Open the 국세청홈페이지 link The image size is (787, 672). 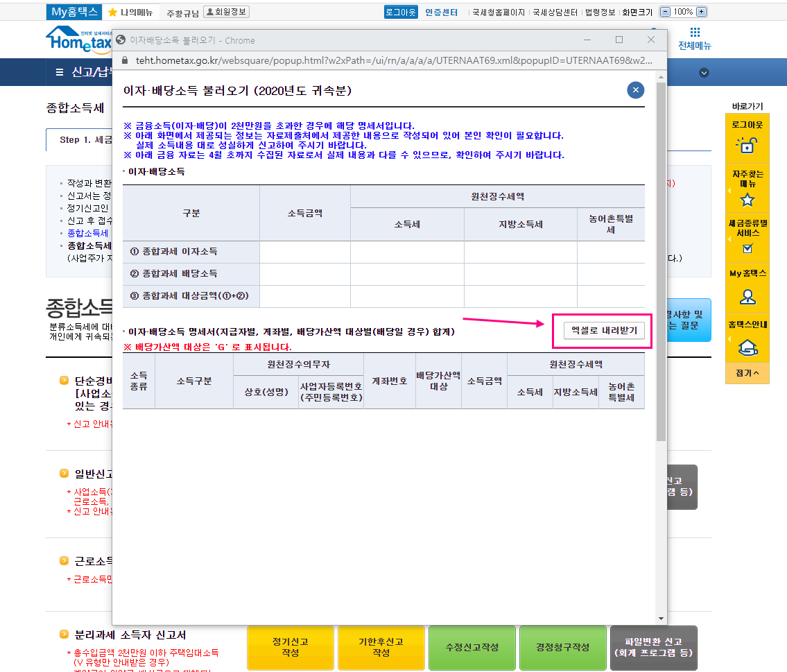coord(499,12)
